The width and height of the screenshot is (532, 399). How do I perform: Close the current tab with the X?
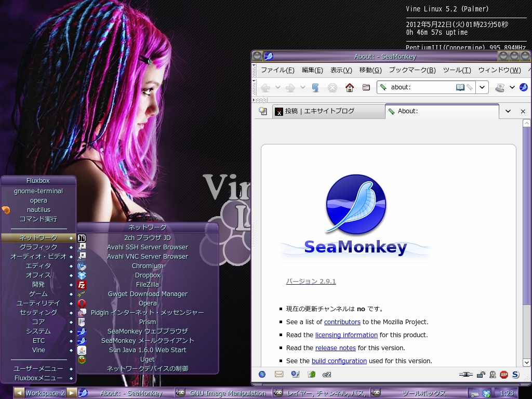(523, 111)
